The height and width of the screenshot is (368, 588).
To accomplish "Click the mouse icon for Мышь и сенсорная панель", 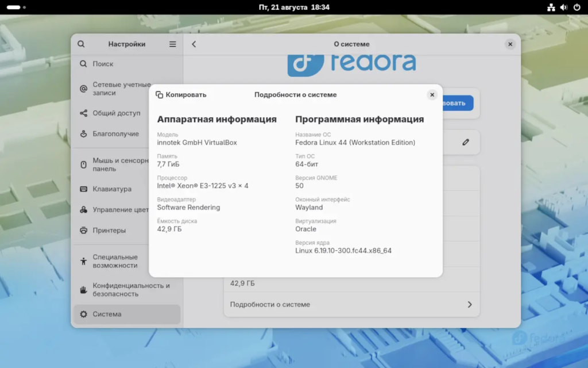I will pyautogui.click(x=83, y=164).
